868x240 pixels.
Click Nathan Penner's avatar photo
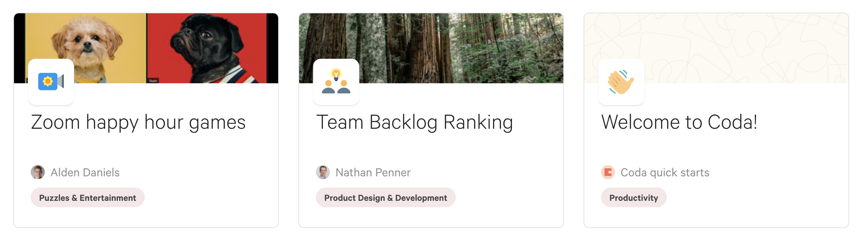[323, 172]
